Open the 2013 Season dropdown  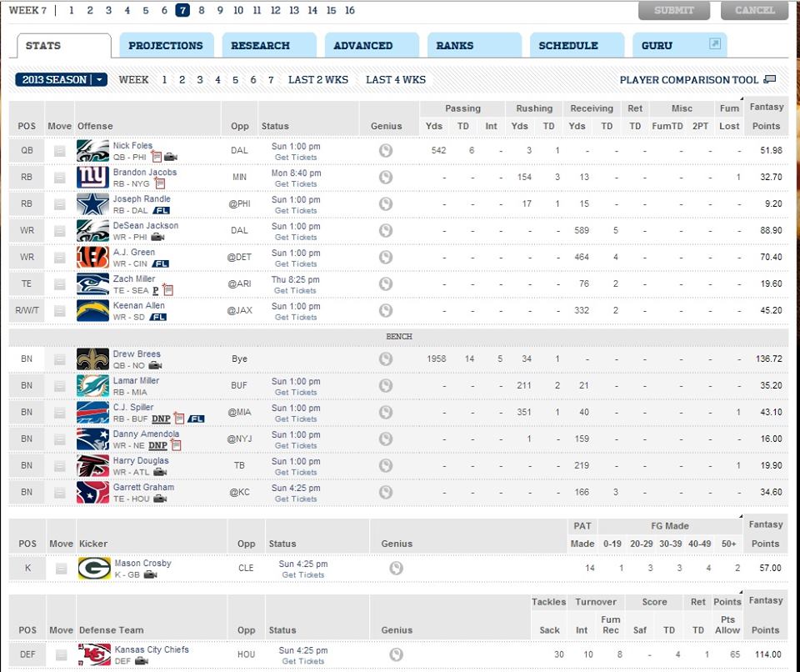(61, 79)
